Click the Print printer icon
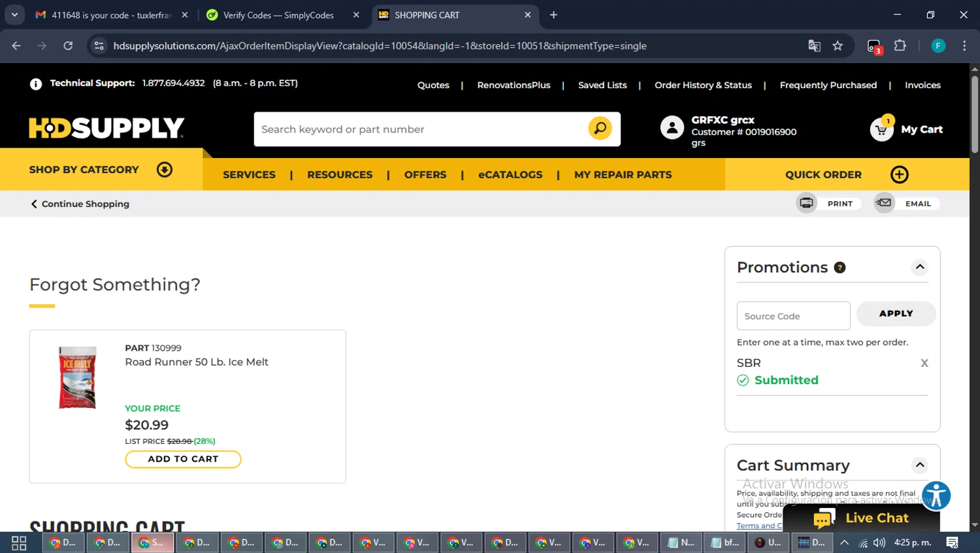The width and height of the screenshot is (980, 553). coord(806,203)
